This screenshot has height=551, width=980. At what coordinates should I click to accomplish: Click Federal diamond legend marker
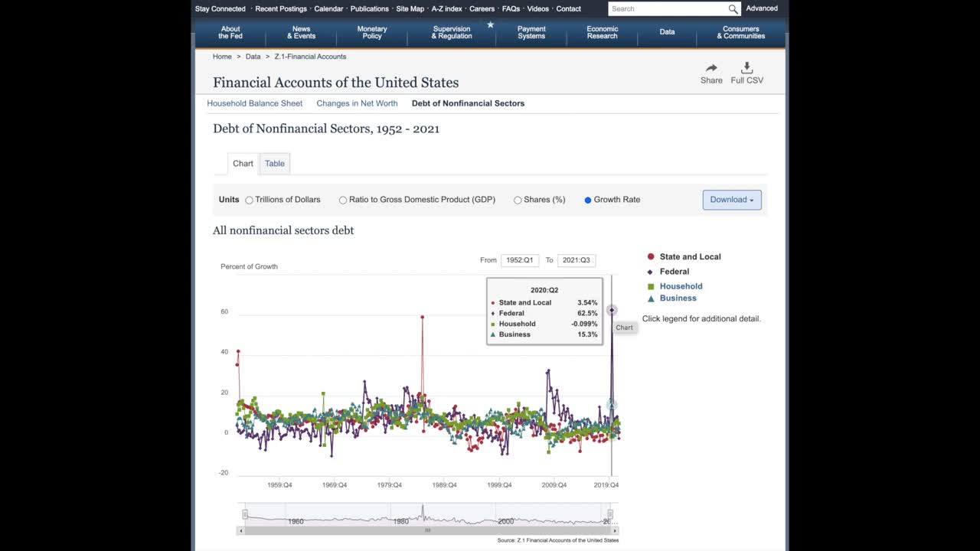point(650,272)
